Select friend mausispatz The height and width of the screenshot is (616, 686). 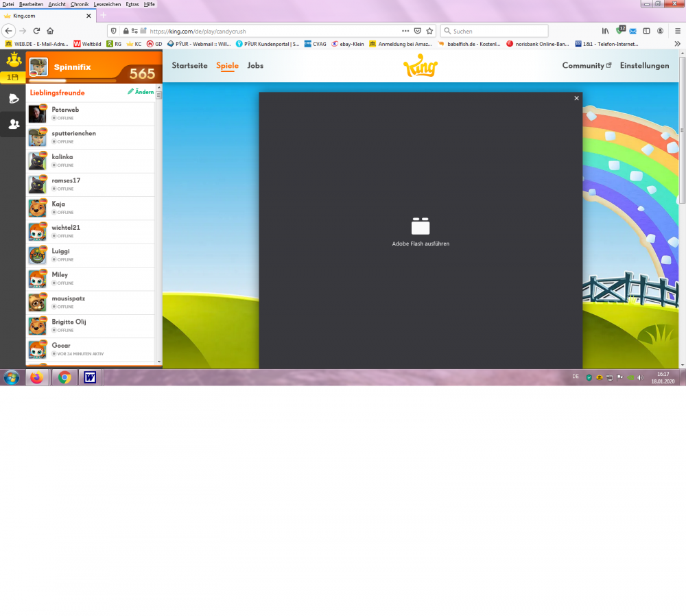tap(91, 303)
